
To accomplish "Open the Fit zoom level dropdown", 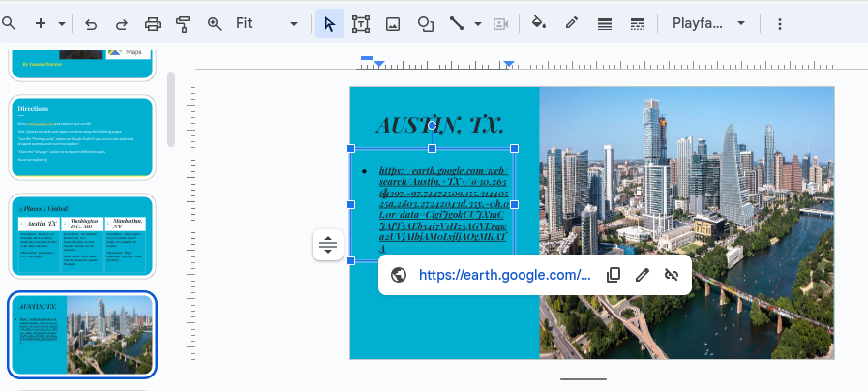I will [267, 24].
